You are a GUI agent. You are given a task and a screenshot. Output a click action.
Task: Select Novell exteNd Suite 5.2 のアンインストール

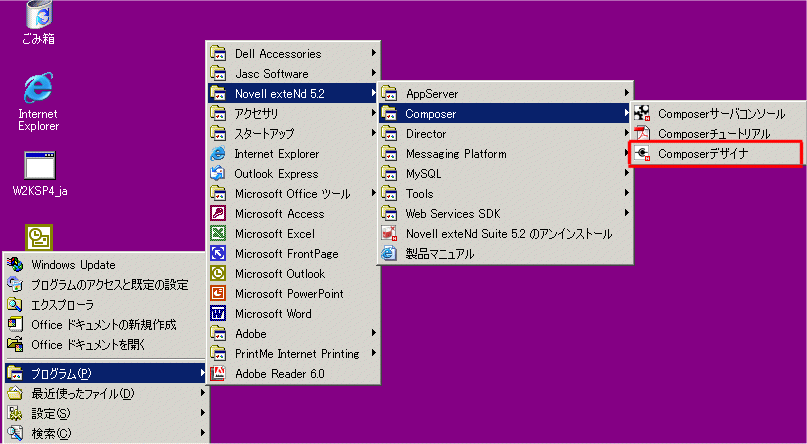pos(505,234)
